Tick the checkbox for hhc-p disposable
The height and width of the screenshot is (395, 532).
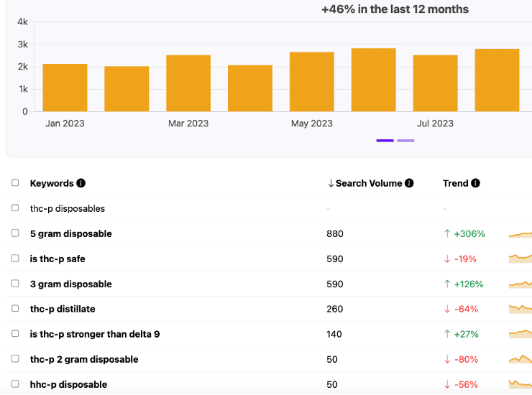coord(15,384)
